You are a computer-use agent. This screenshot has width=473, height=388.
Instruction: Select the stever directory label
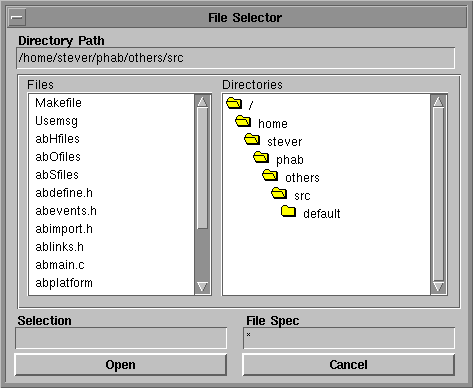(x=285, y=142)
